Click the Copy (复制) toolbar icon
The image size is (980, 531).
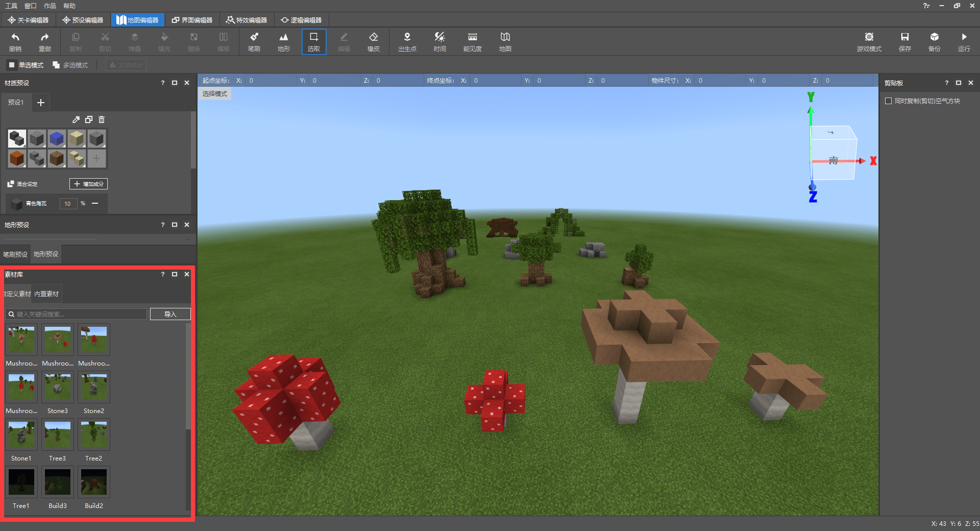(76, 42)
